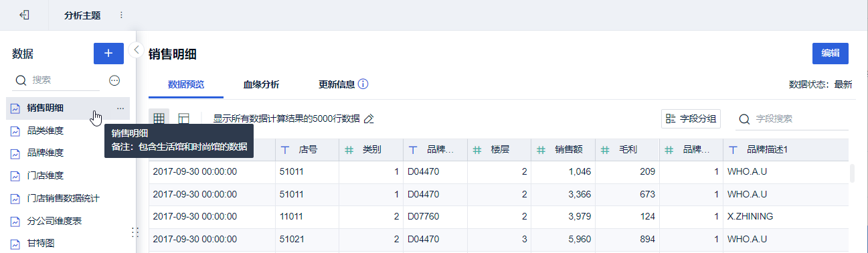Click the profit cell 894
This screenshot has height=253, width=868.
(627, 239)
